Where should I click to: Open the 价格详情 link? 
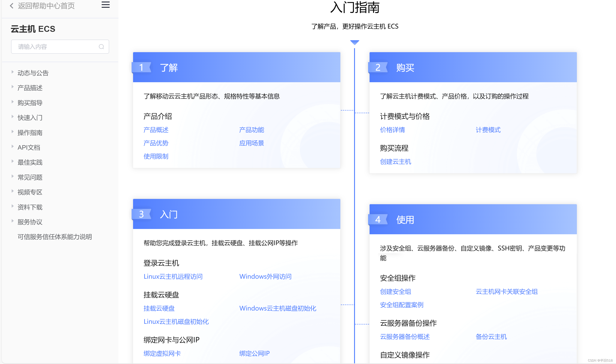point(392,130)
